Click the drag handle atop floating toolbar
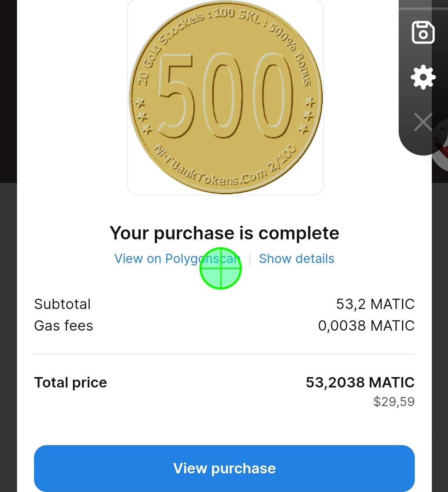This screenshot has width=448, height=492. tap(423, 8)
